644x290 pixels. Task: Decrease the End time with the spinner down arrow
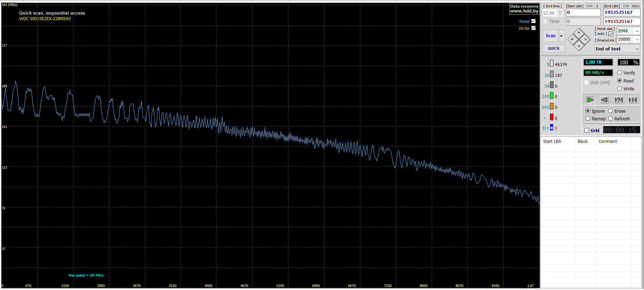[560, 15]
